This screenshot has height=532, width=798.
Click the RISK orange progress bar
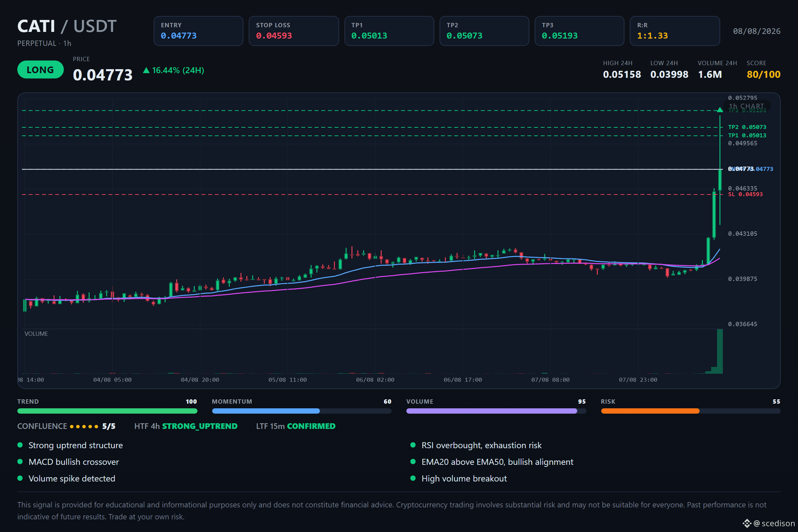pyautogui.click(x=691, y=411)
